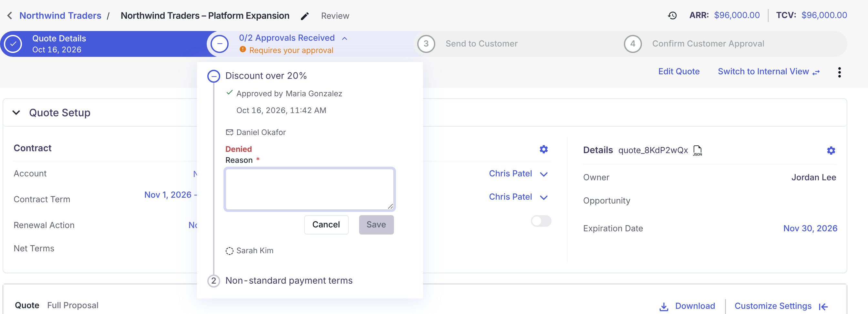Click the 'Approved by Maria Gonzalez' entry

click(x=289, y=94)
